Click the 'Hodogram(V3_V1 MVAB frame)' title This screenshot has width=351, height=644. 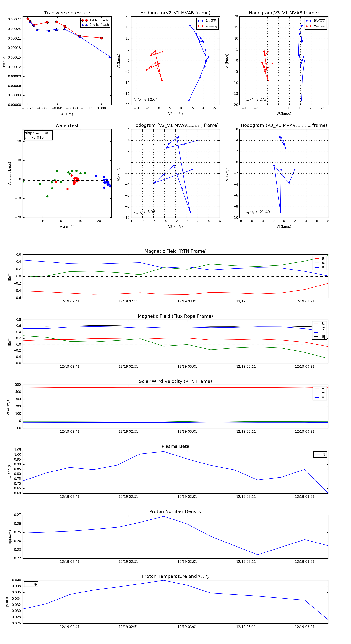[284, 13]
